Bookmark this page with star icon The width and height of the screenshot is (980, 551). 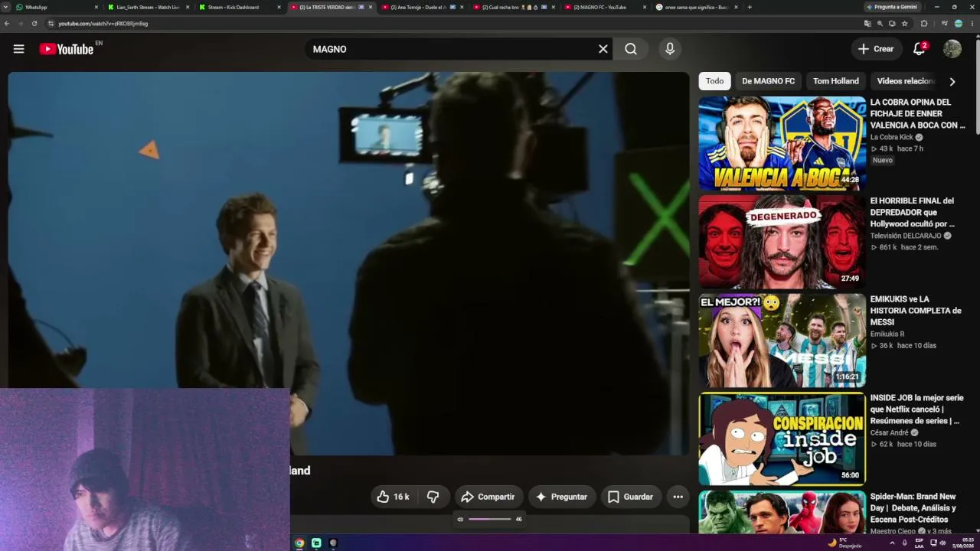point(905,24)
